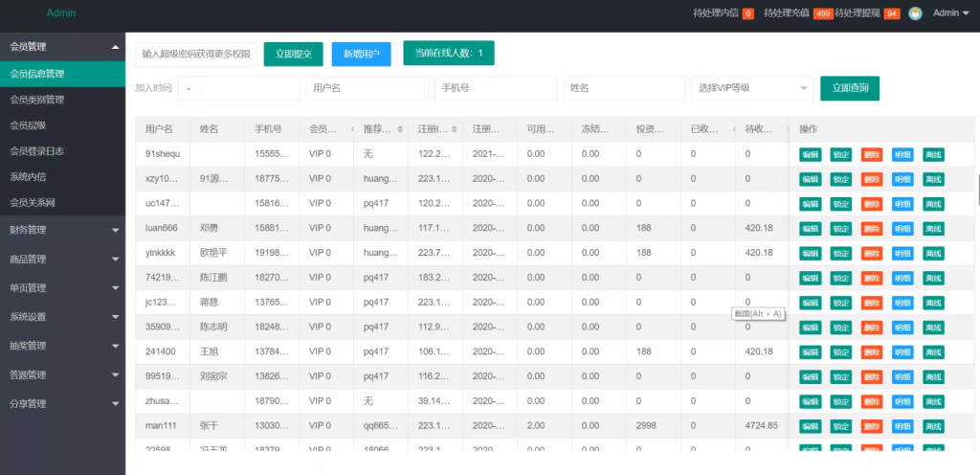Click 删除 for user luan666
The image size is (980, 475).
pyautogui.click(x=872, y=229)
